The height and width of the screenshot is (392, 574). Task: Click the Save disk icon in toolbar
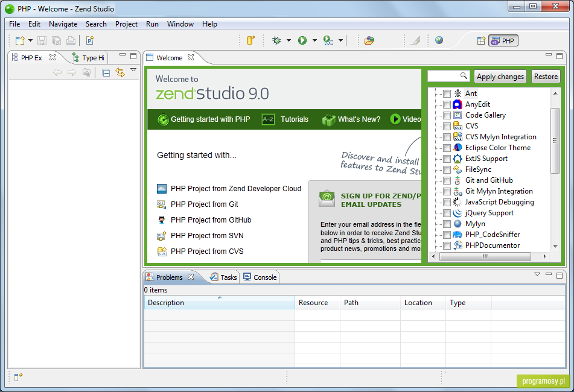pos(42,40)
